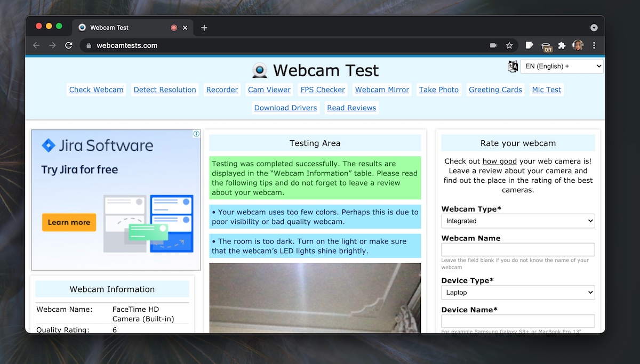Open the Chrome three-dot menu
Viewport: 640px width, 364px height.
point(594,45)
